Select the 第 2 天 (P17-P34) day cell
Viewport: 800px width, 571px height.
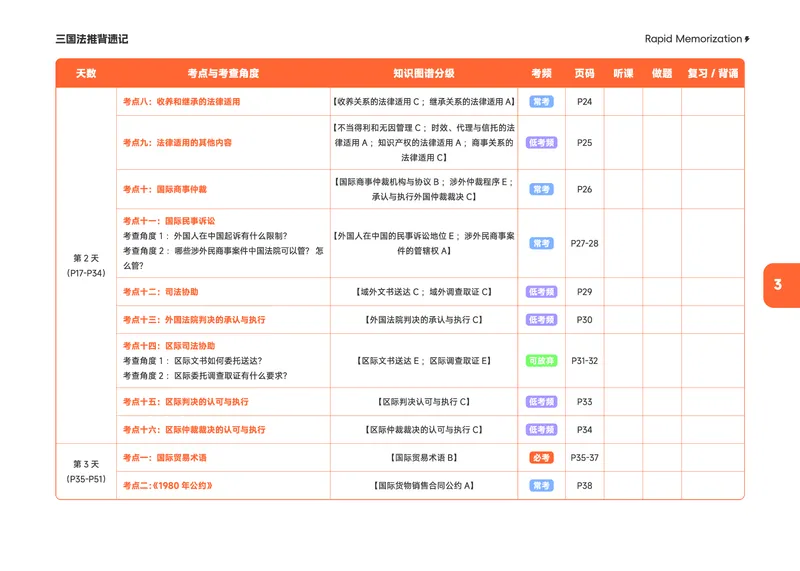click(x=86, y=265)
